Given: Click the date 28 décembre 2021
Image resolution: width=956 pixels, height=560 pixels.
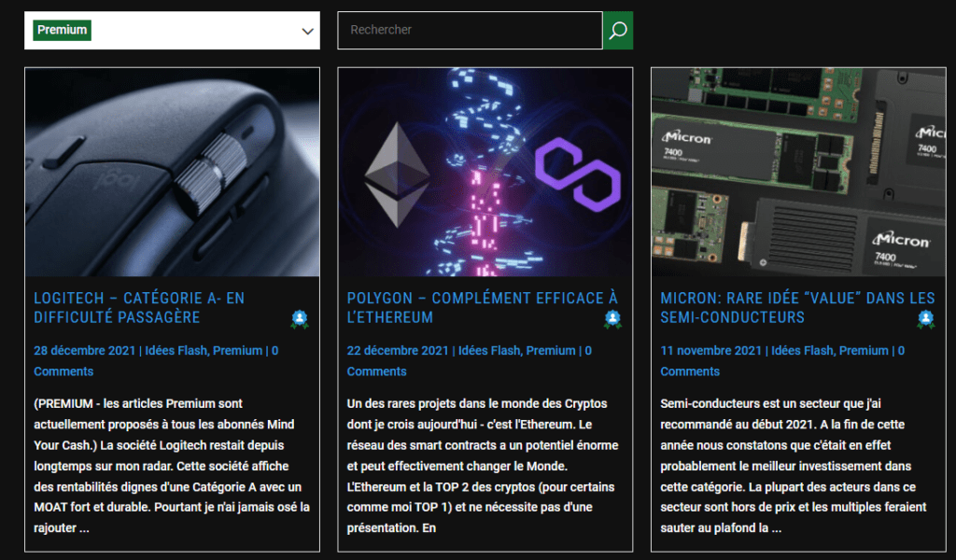Looking at the screenshot, I should (84, 350).
